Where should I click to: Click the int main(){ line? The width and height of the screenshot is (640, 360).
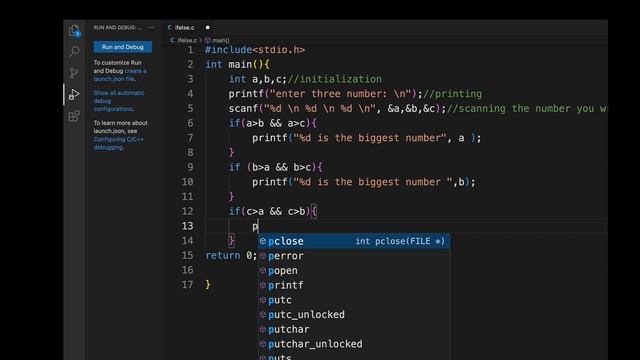(237, 64)
